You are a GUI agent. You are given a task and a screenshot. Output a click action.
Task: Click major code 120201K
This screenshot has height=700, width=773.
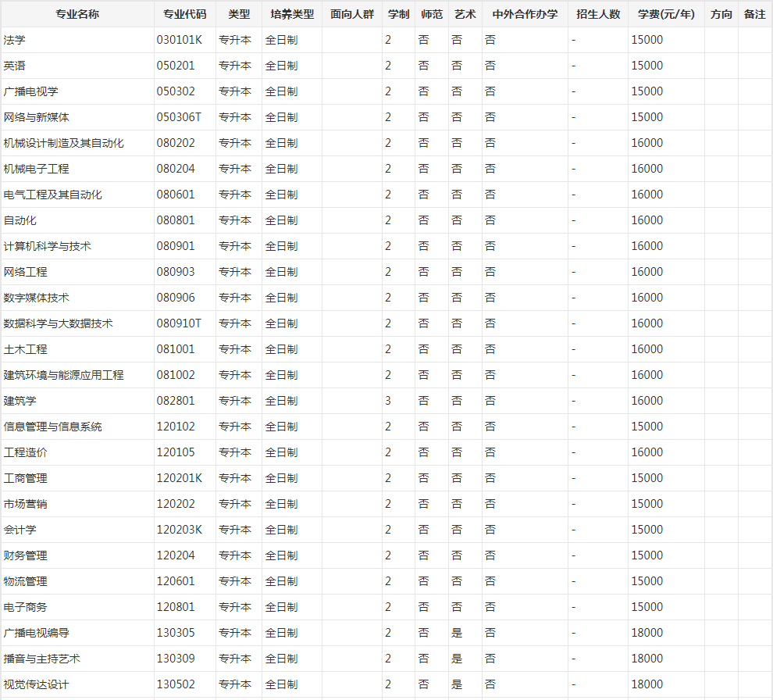pyautogui.click(x=180, y=478)
